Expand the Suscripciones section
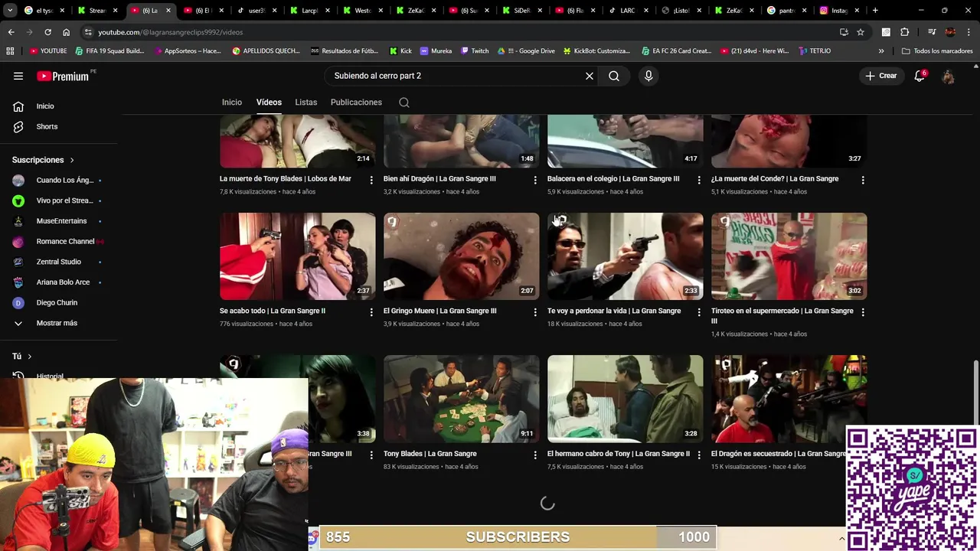This screenshot has width=980, height=551. pos(44,160)
